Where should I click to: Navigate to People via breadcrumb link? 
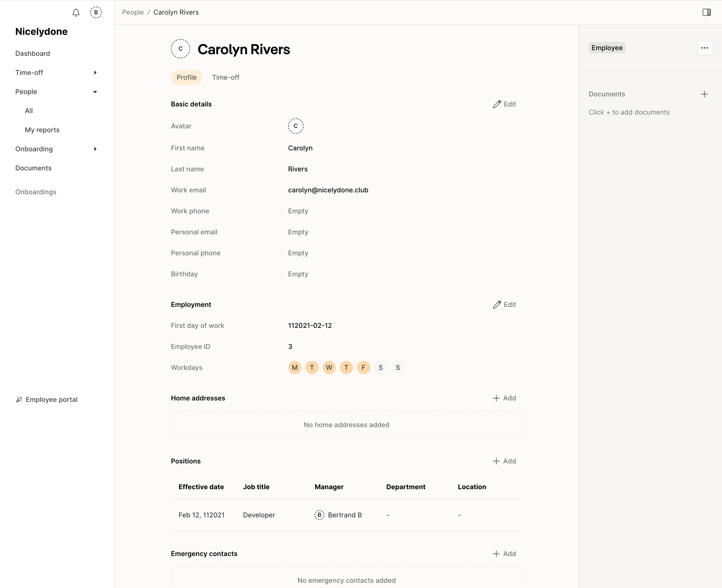(x=132, y=12)
